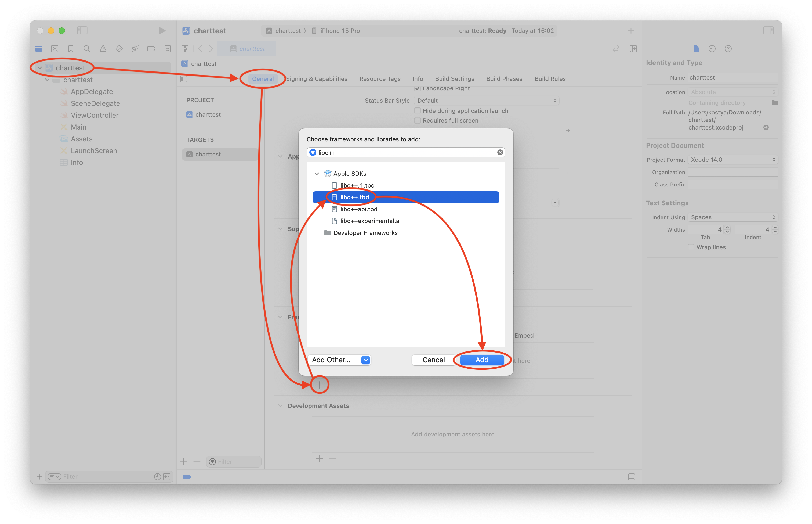Reveal full path with the arrow icon
The height and width of the screenshot is (524, 812).
(x=766, y=128)
